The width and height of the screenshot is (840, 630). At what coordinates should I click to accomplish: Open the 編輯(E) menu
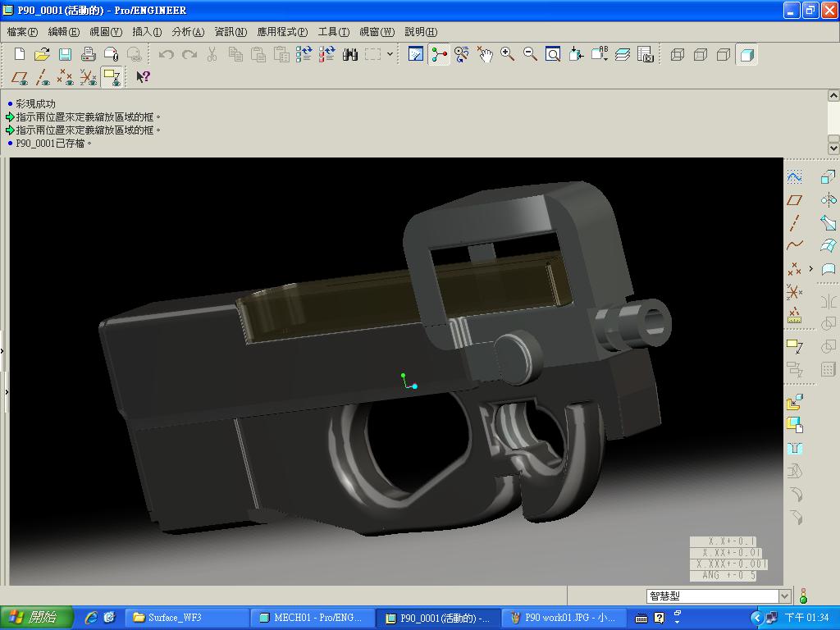[x=64, y=32]
